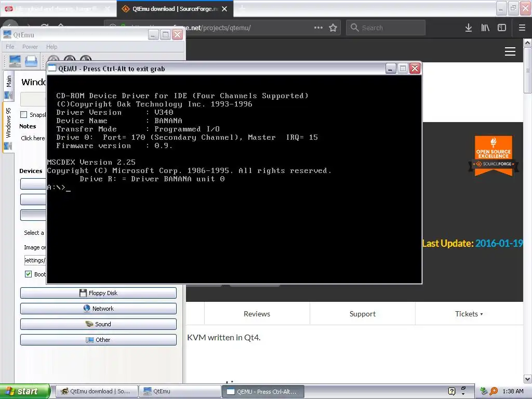Select the Windows 95 machine tab
Image resolution: width=532 pixels, height=399 pixels.
[9, 128]
